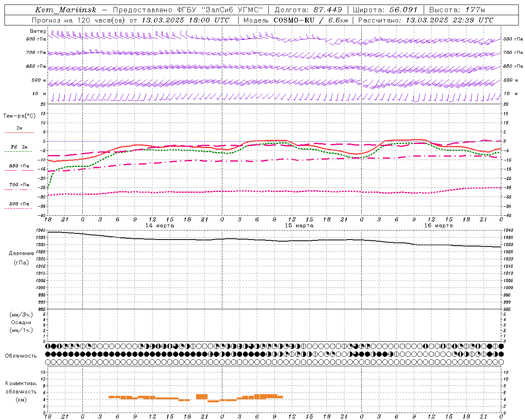Viewport: 525px width, 420px height.
Task: Click the Осадки label
Action: pos(21,322)
